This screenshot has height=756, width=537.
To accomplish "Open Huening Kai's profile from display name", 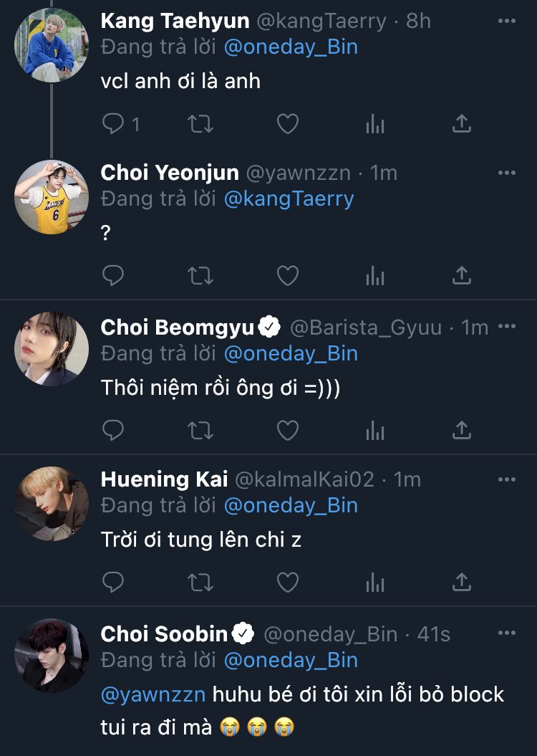I will click(x=164, y=479).
